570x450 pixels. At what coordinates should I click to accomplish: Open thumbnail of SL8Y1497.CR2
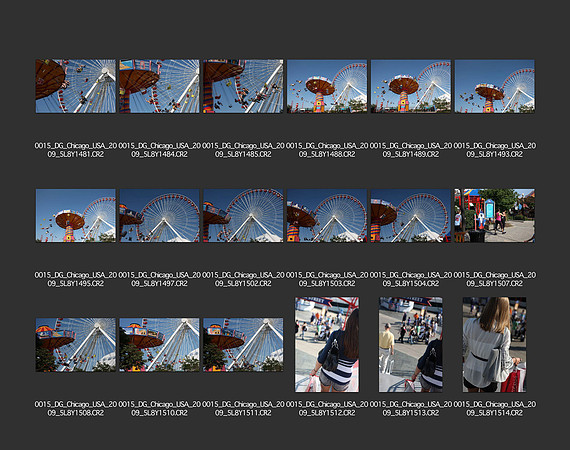(x=160, y=216)
